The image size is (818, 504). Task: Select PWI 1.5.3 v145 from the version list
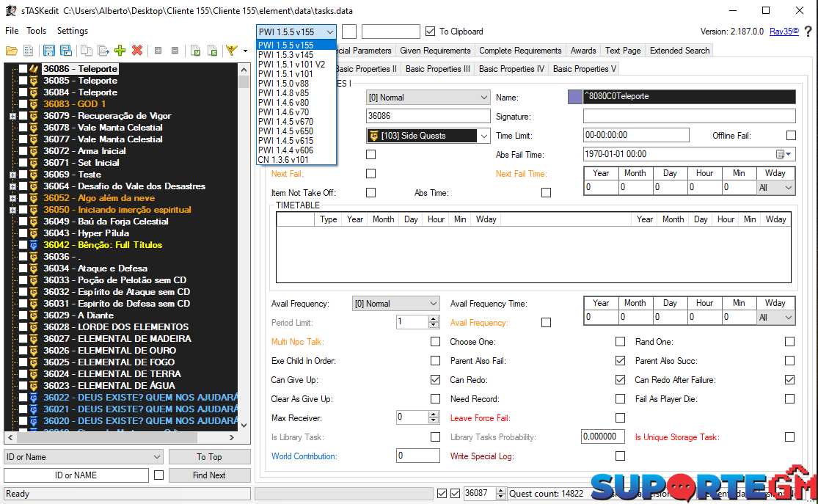(x=296, y=55)
